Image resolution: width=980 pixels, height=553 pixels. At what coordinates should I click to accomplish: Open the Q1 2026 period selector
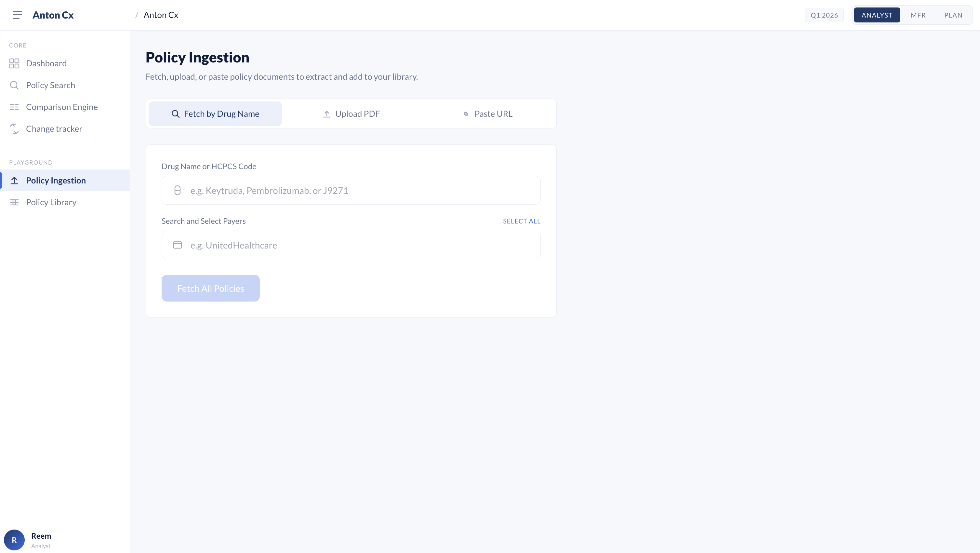click(x=824, y=15)
